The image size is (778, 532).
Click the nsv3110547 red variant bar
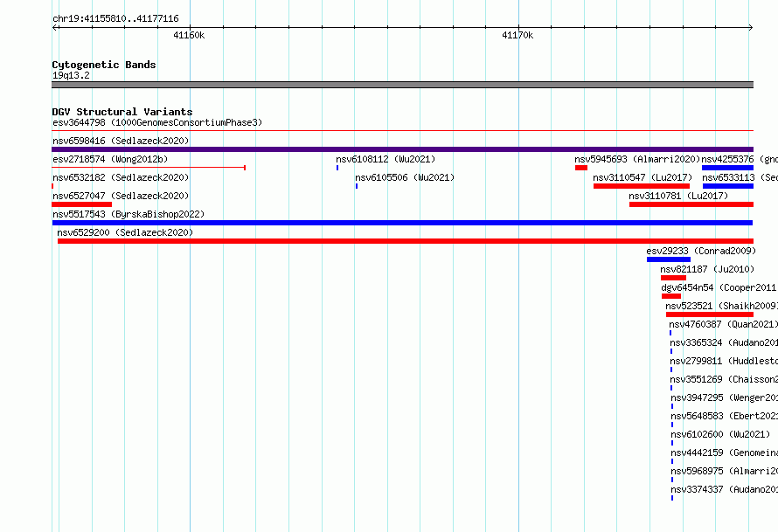pos(642,186)
